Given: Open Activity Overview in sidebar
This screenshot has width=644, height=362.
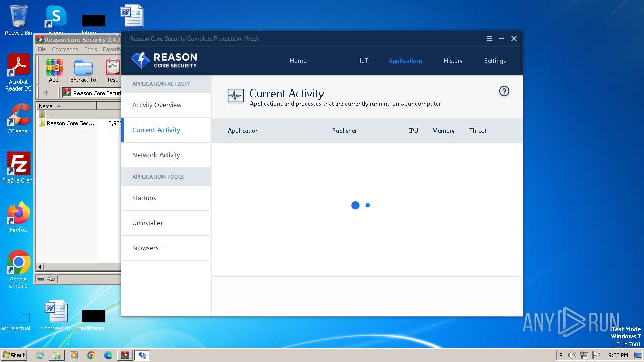Looking at the screenshot, I should point(166,105).
